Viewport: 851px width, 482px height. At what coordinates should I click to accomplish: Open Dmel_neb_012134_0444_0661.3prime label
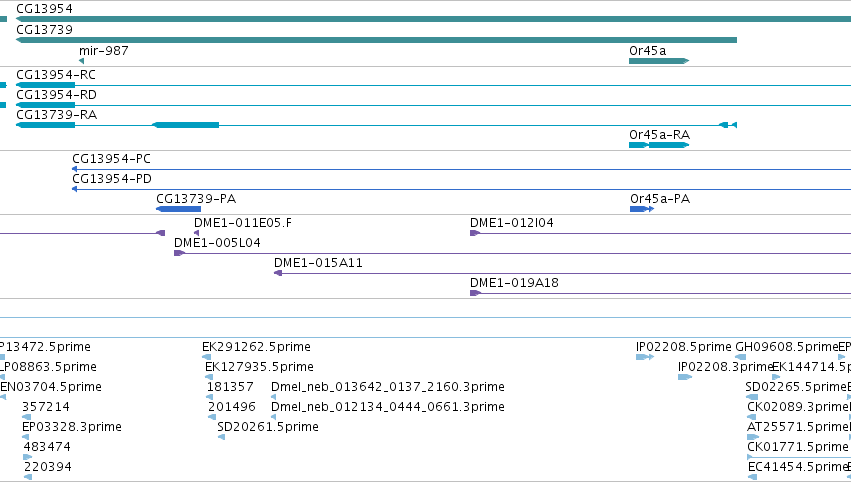[x=388, y=407]
